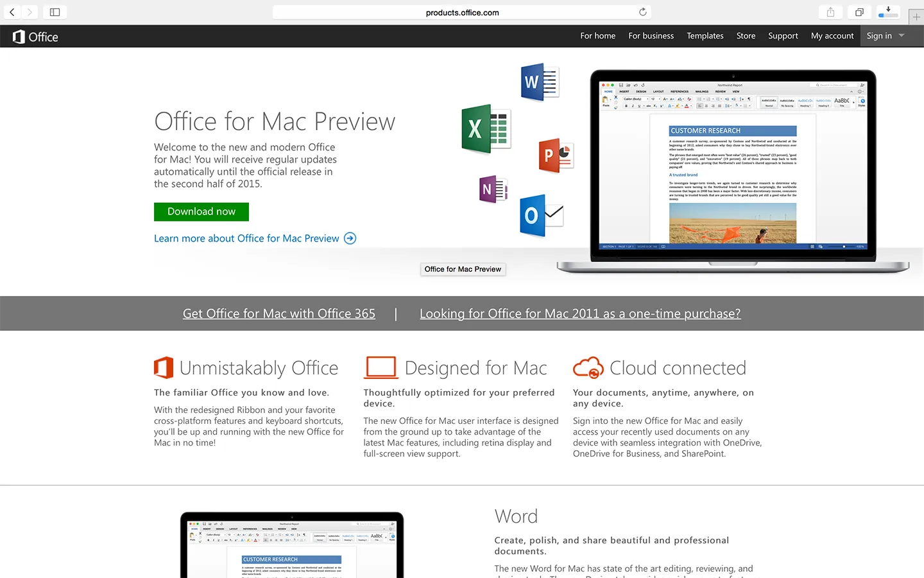924x578 pixels.
Task: Click the Excel app icon
Action: tap(486, 129)
